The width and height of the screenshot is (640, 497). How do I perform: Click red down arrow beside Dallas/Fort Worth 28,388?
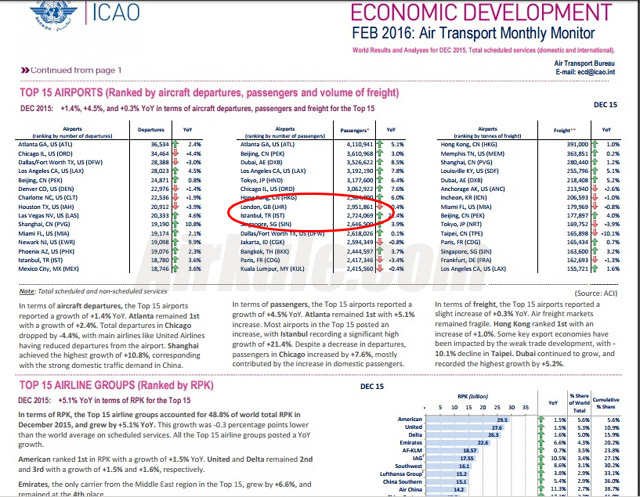(x=176, y=162)
